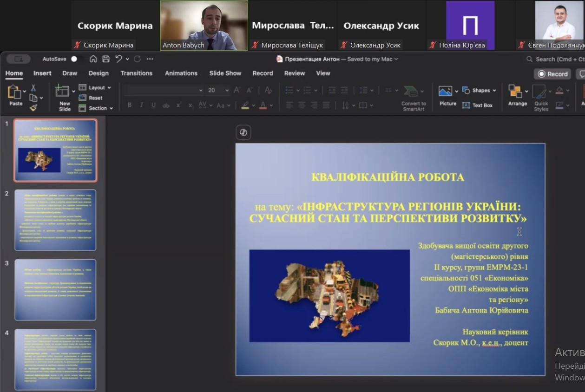
Task: Align text right
Action: point(314,105)
